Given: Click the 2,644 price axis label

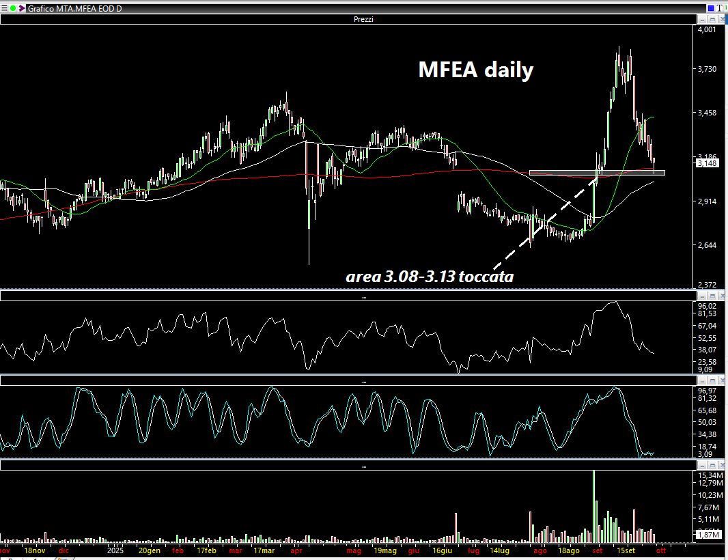Looking at the screenshot, I should click(707, 245).
